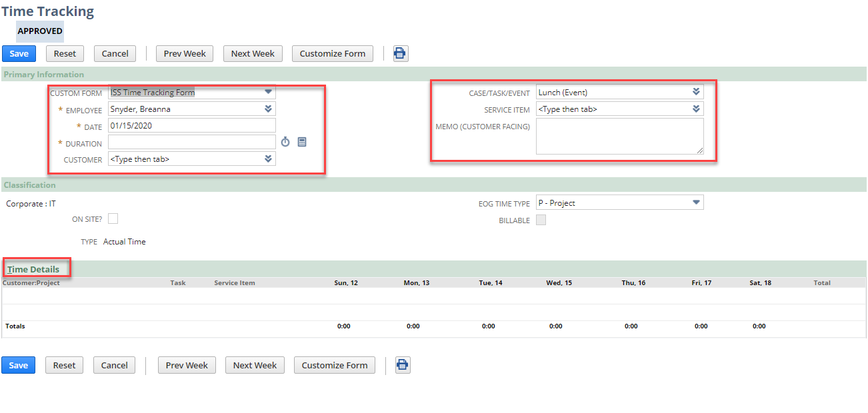Toggle the Billable checkbox

[x=541, y=220]
